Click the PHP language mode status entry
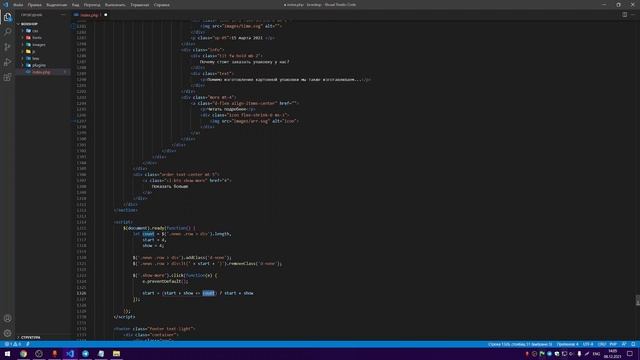 (613, 344)
